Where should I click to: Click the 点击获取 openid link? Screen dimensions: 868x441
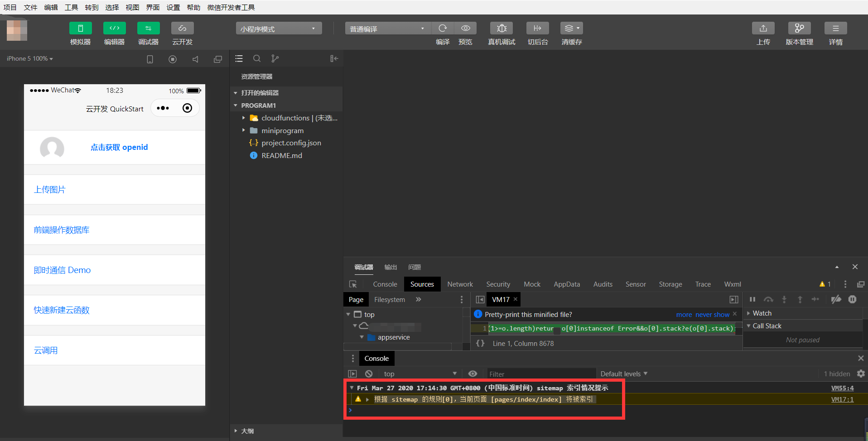tap(119, 147)
